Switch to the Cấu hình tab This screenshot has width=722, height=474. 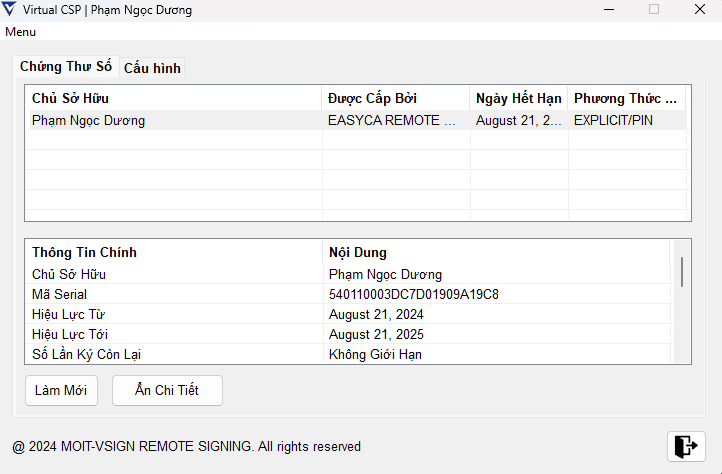(152, 68)
